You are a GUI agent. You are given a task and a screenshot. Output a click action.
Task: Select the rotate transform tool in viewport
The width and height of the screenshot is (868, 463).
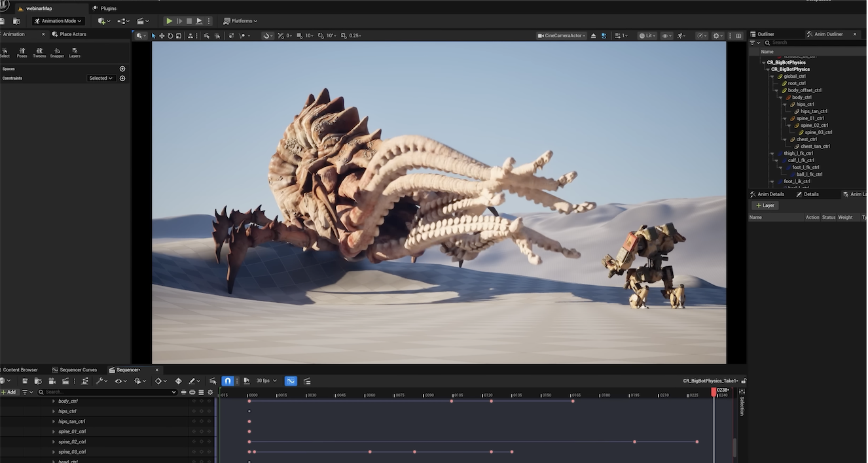coord(170,36)
